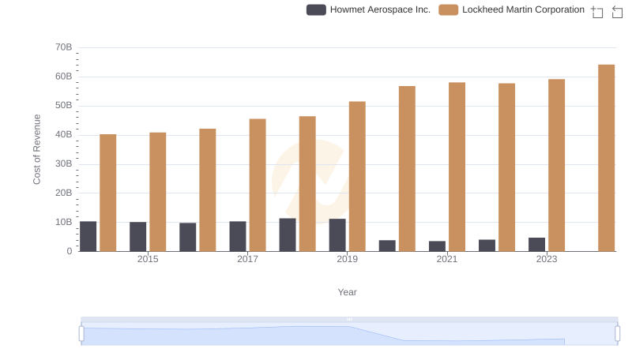Click the Lockheed Martin bar for 2017
Viewport: 632px width, 364px height.
(258, 186)
